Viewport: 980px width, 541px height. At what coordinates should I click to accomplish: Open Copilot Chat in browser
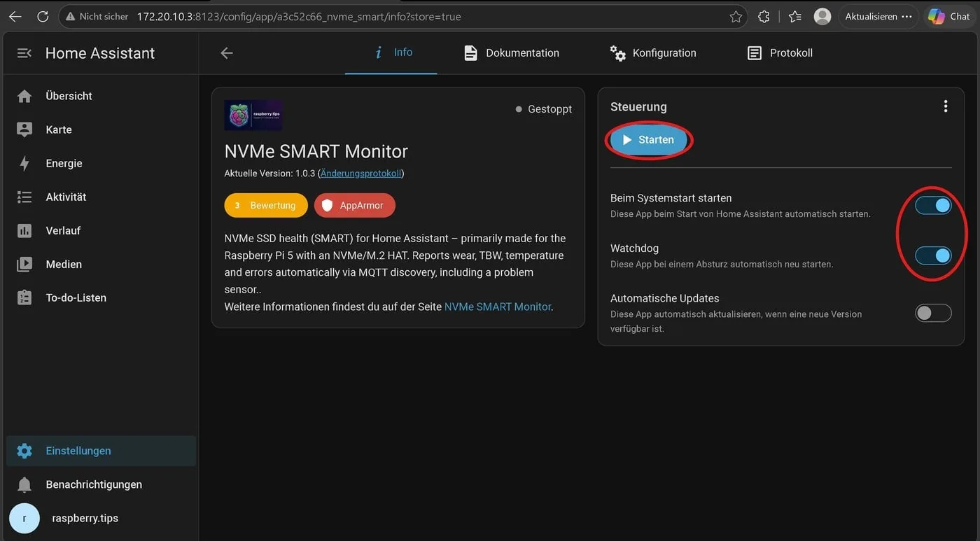[x=948, y=16]
